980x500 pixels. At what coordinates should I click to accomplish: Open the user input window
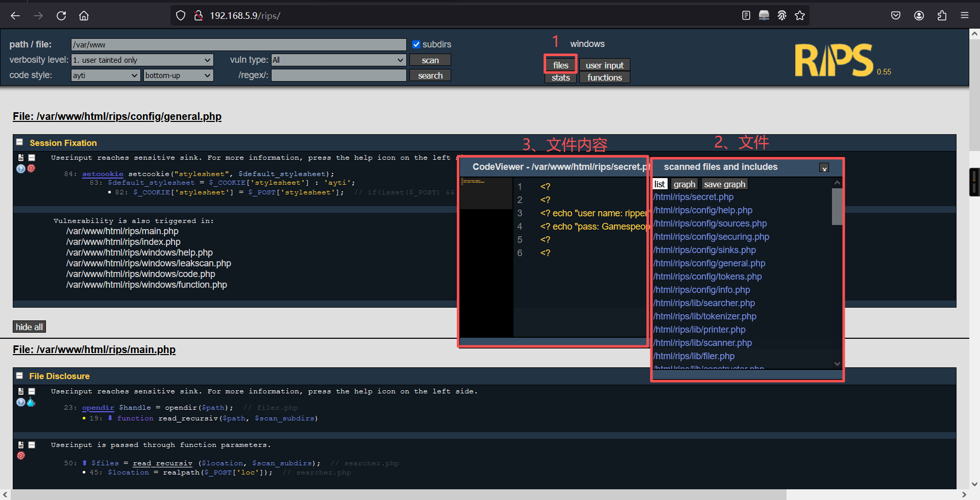pyautogui.click(x=604, y=65)
